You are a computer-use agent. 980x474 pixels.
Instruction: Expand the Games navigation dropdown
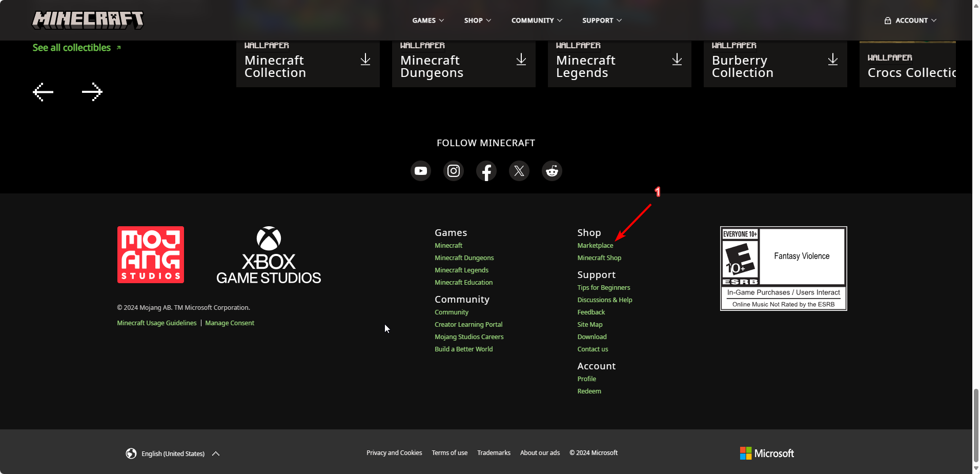point(428,21)
